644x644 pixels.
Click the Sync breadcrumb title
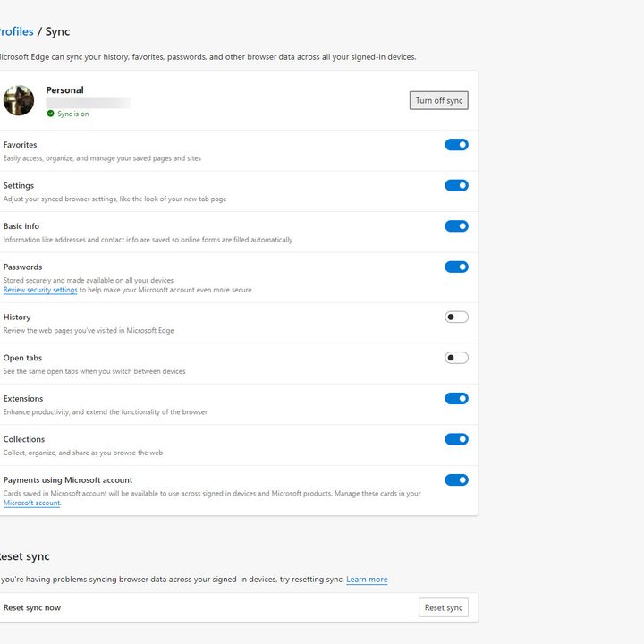pos(57,31)
